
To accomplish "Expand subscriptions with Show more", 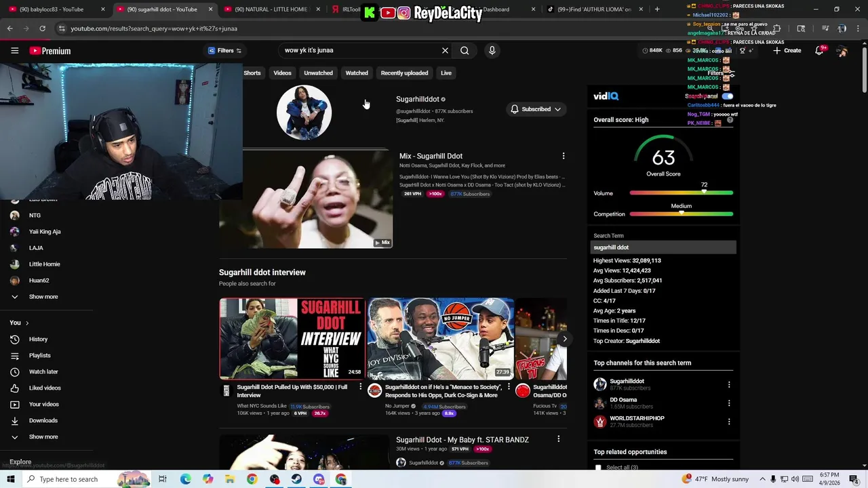I will coord(43,297).
